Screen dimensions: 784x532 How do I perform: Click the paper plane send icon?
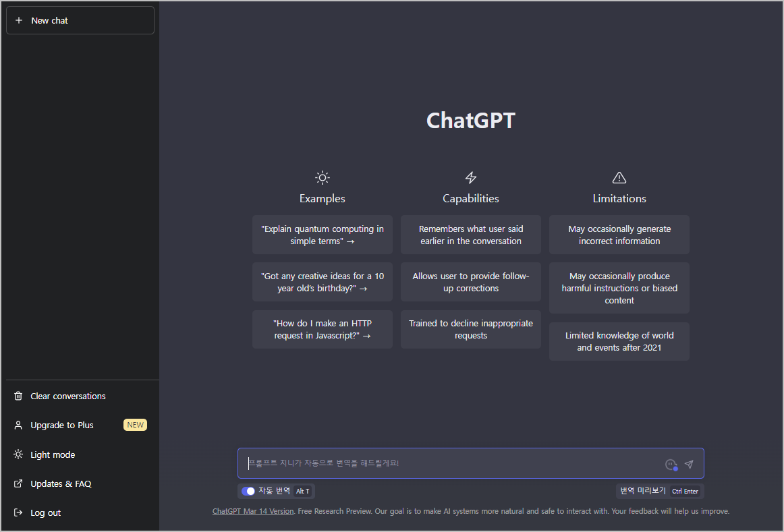click(689, 464)
